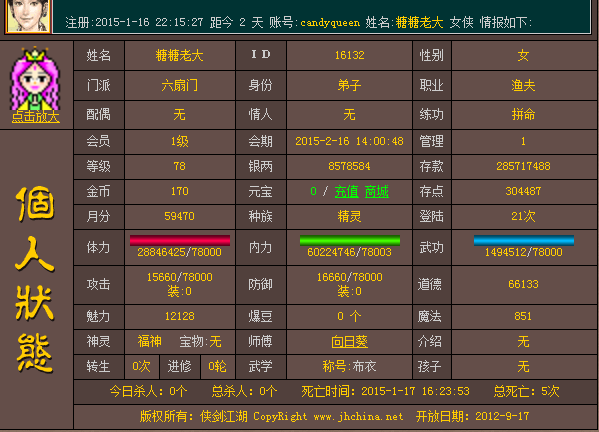Click the 个人状态 vertical title
Screen dimensions: 599x432
click(35, 280)
